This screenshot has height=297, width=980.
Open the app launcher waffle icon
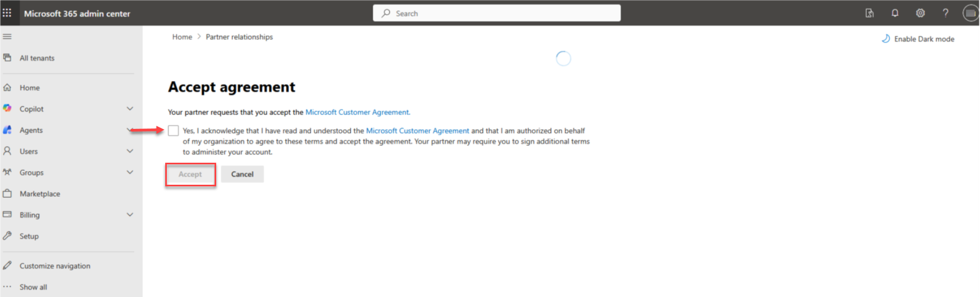pos(7,13)
